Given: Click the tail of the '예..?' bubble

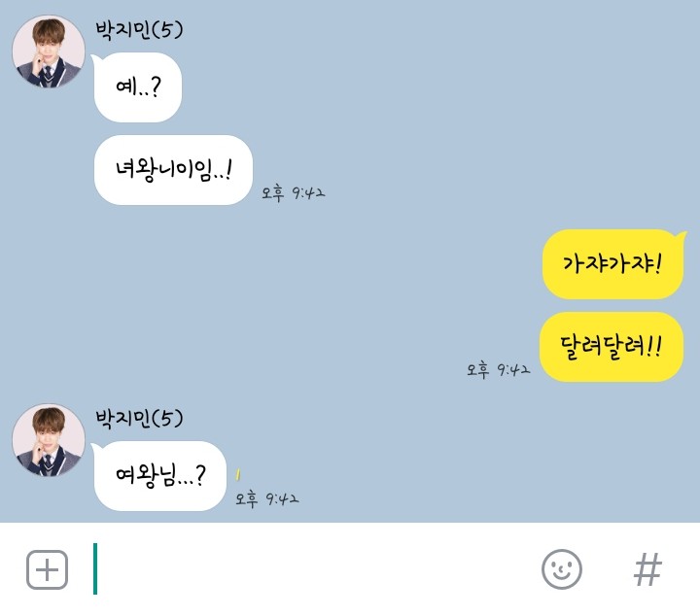Looking at the screenshot, I should click(x=95, y=59).
